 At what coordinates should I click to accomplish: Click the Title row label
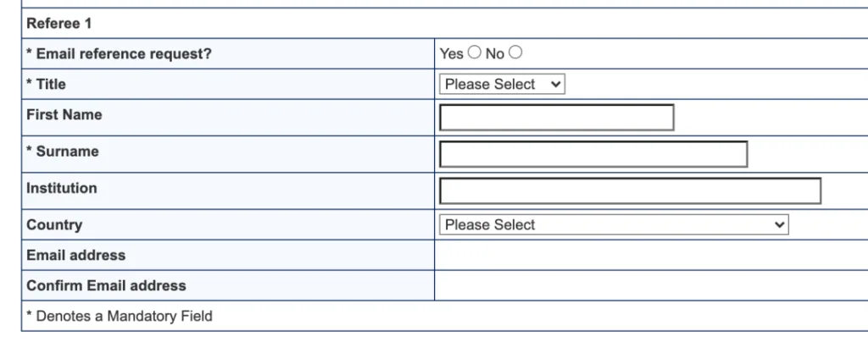(46, 85)
